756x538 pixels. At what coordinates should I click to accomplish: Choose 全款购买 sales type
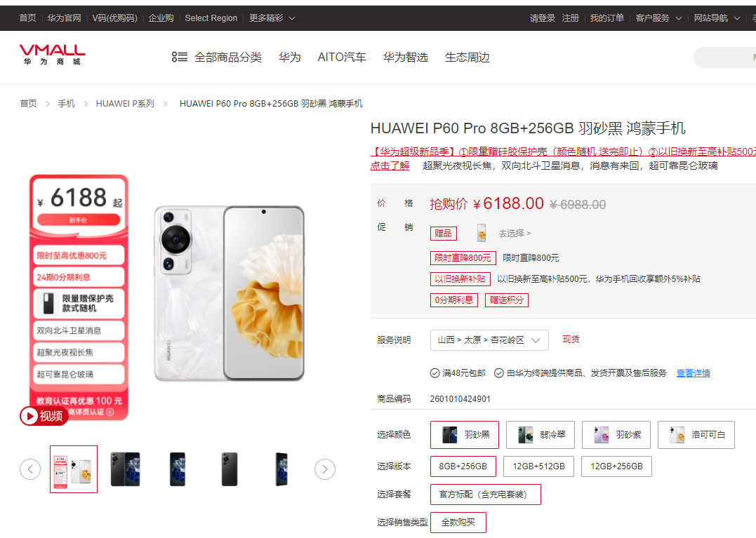(458, 523)
